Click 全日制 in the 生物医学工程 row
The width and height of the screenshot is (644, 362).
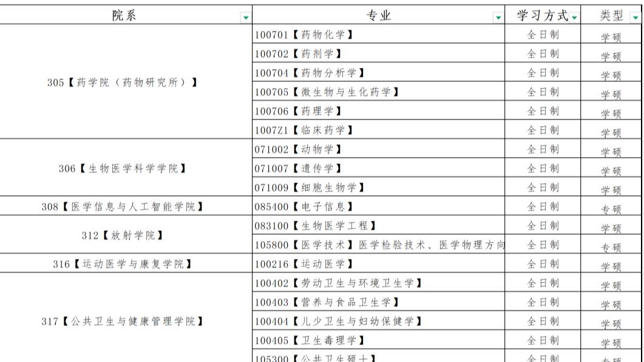coord(543,226)
